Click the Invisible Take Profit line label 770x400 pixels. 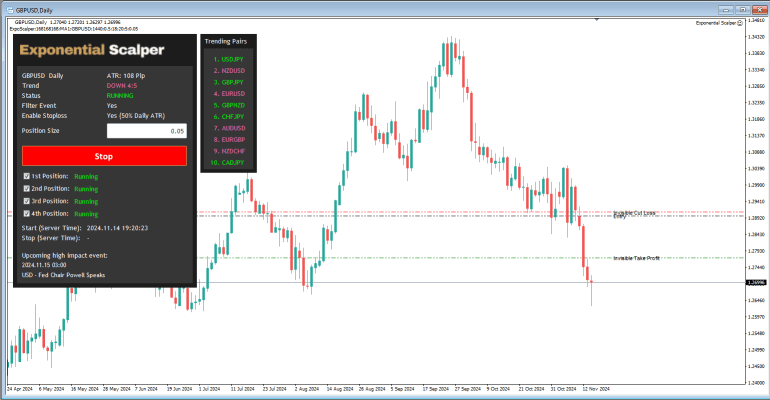[x=636, y=258]
